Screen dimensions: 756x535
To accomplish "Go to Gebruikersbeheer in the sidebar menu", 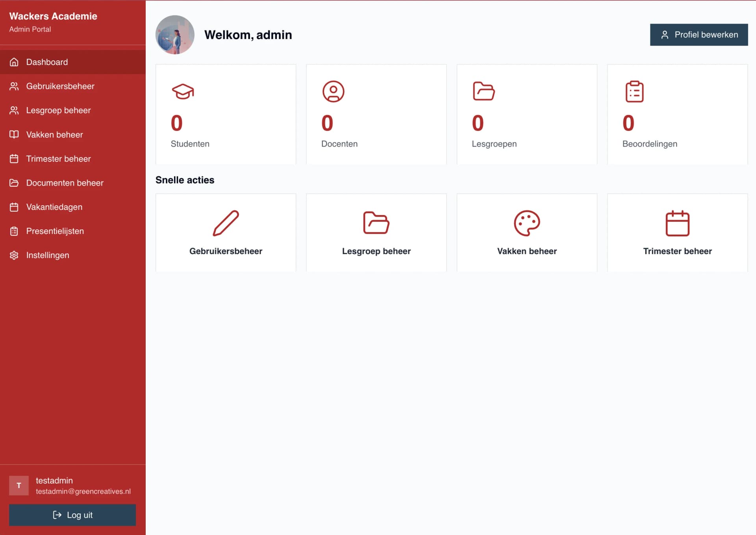I will click(60, 86).
